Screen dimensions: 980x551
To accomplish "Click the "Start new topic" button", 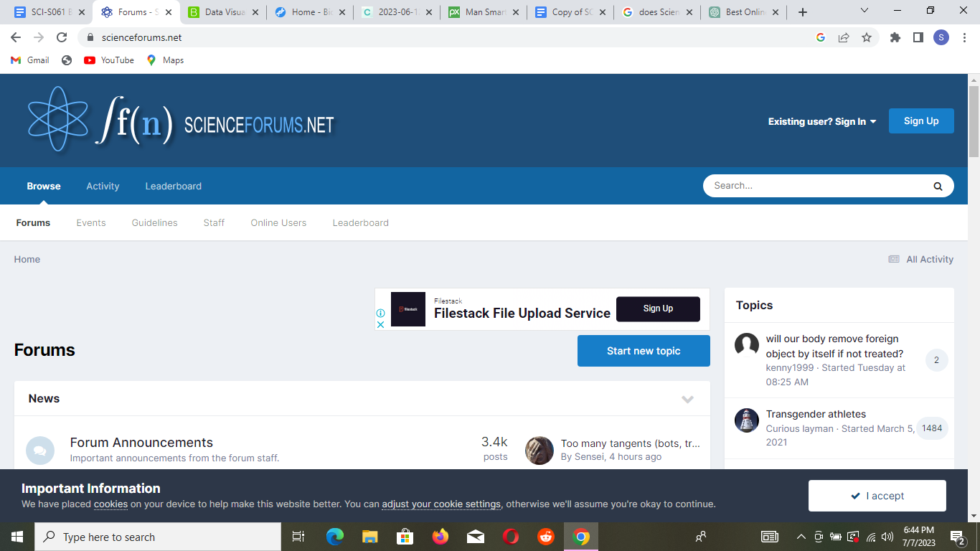I will tap(644, 351).
